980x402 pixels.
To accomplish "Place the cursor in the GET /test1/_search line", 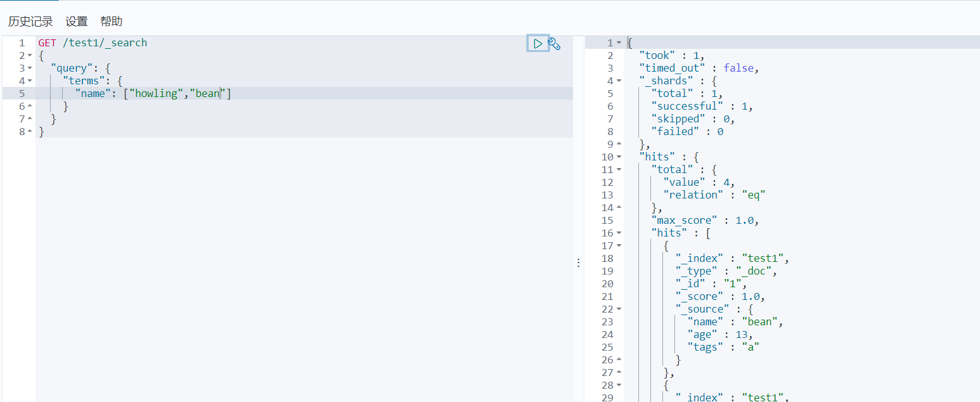I will (x=93, y=43).
